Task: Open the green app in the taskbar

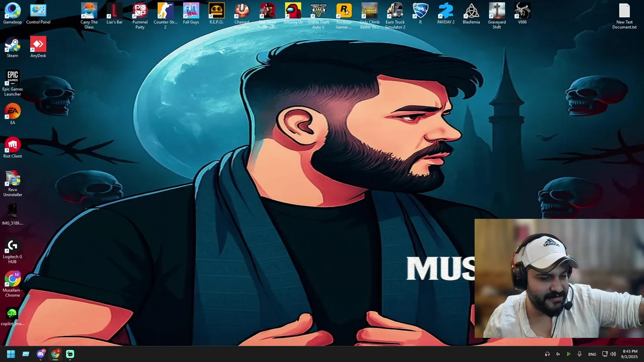Action: (70, 354)
